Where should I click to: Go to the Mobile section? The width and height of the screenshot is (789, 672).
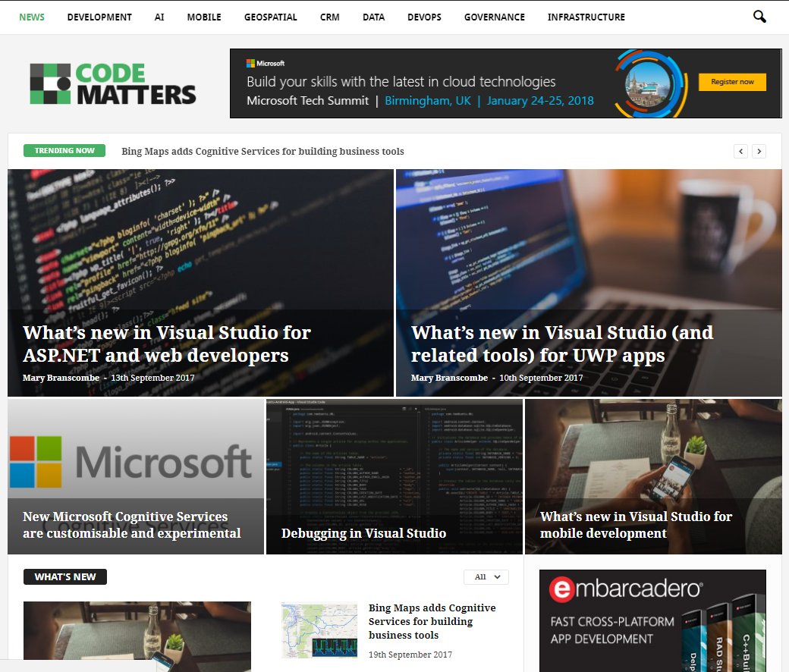[204, 17]
